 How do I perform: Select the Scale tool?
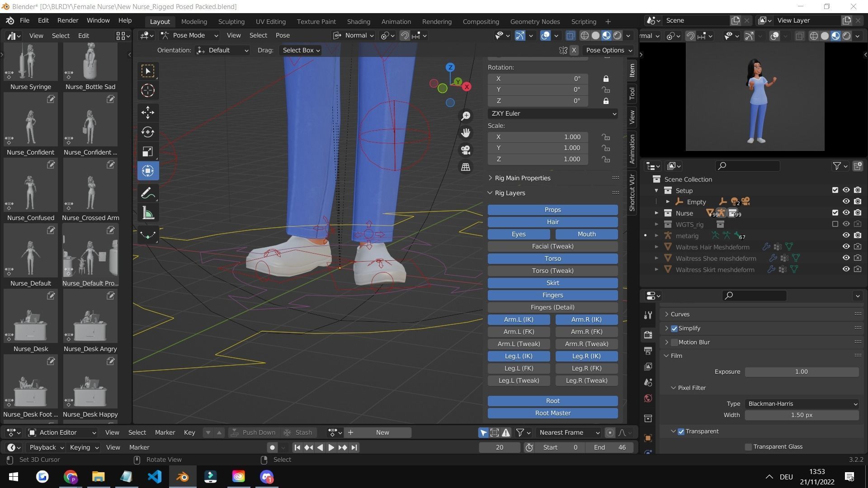(148, 151)
